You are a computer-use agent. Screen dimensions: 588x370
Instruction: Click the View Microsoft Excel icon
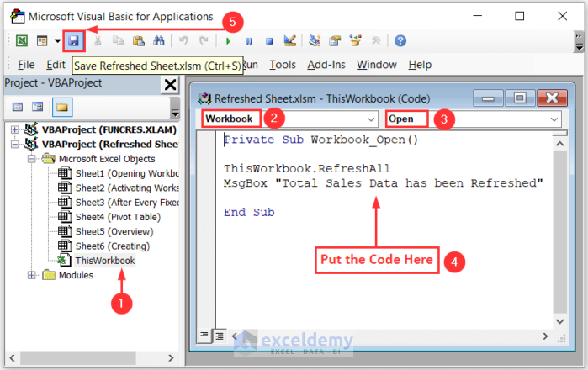22,40
